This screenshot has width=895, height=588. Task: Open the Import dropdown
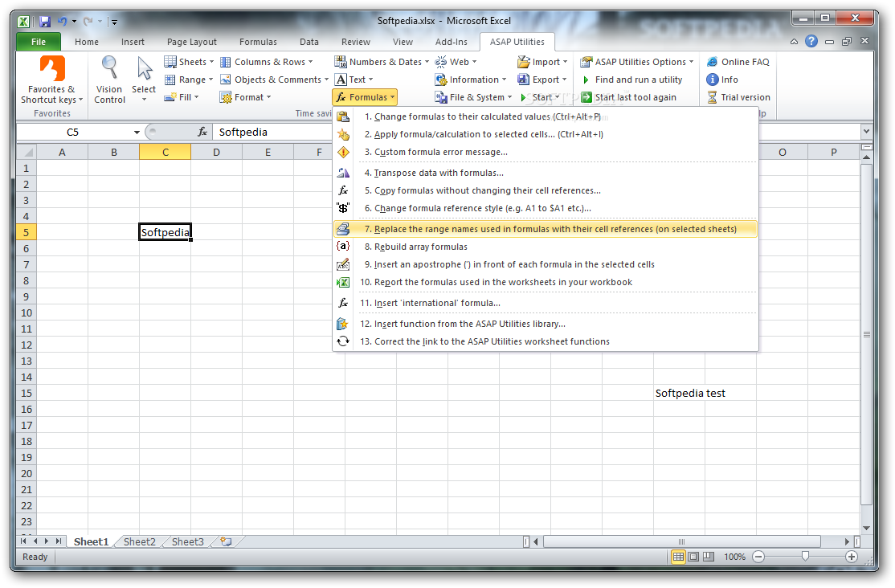coord(542,62)
